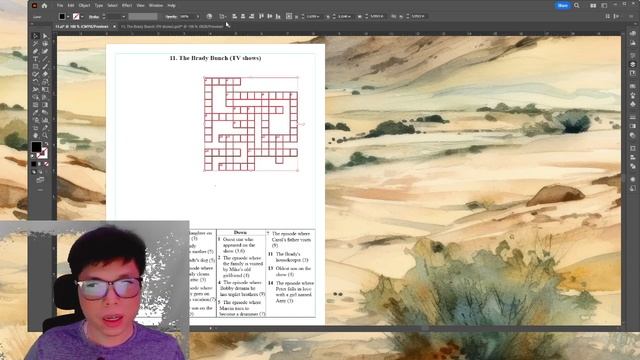This screenshot has height=360, width=640.
Task: Click the crossword title text on artboard
Action: (215, 58)
